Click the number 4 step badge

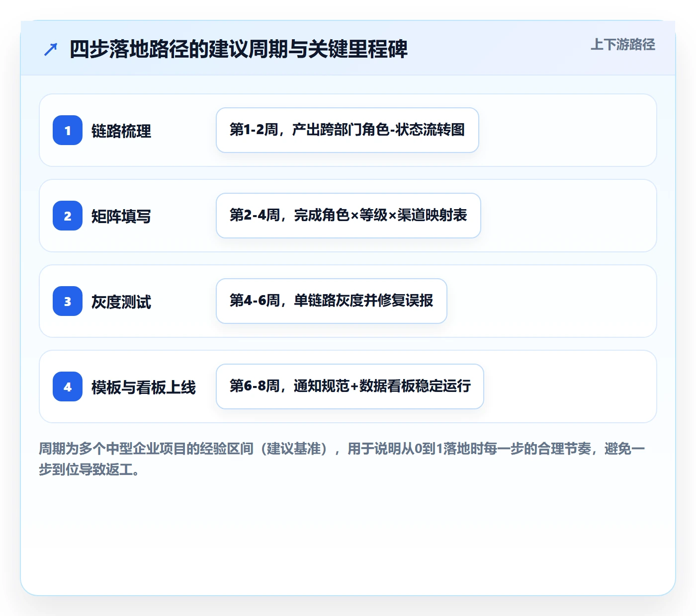pos(68,386)
